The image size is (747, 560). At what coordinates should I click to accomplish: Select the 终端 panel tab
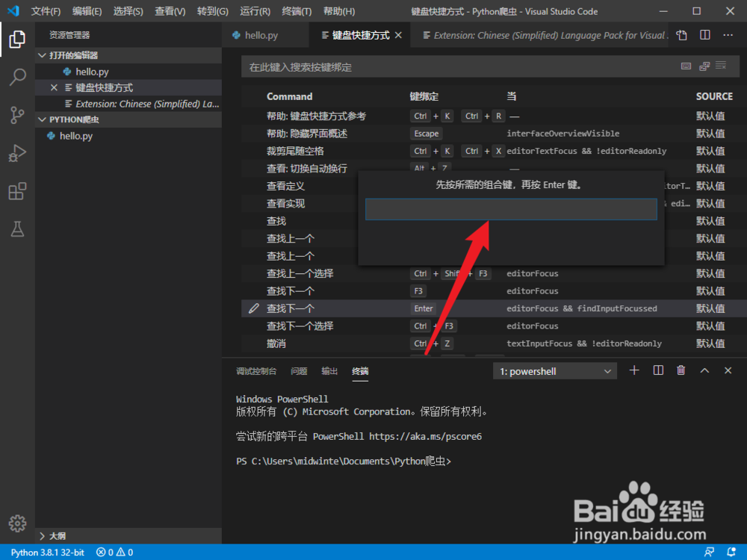[x=360, y=371]
